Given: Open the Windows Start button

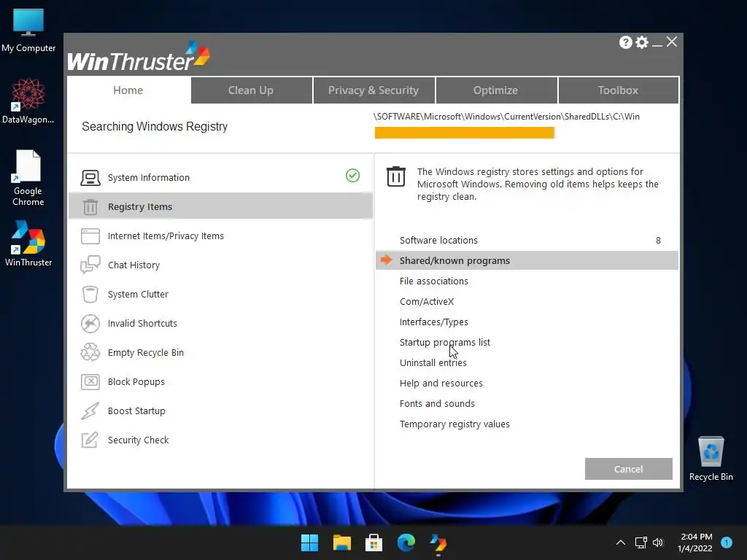Looking at the screenshot, I should tap(309, 542).
